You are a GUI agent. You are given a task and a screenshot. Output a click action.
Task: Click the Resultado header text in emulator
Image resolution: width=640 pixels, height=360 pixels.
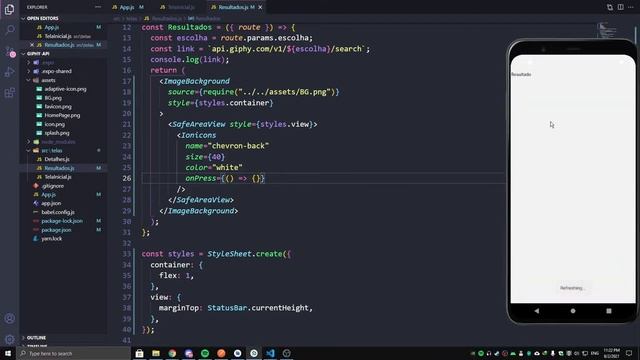point(521,74)
